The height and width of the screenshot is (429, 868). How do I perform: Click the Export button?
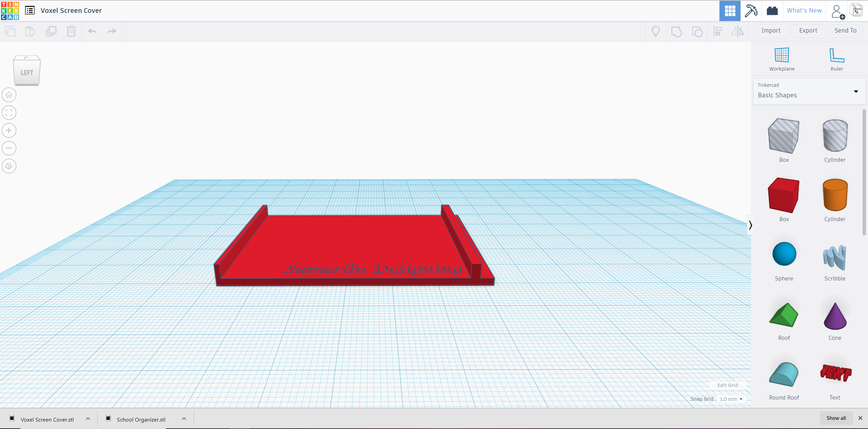(808, 31)
